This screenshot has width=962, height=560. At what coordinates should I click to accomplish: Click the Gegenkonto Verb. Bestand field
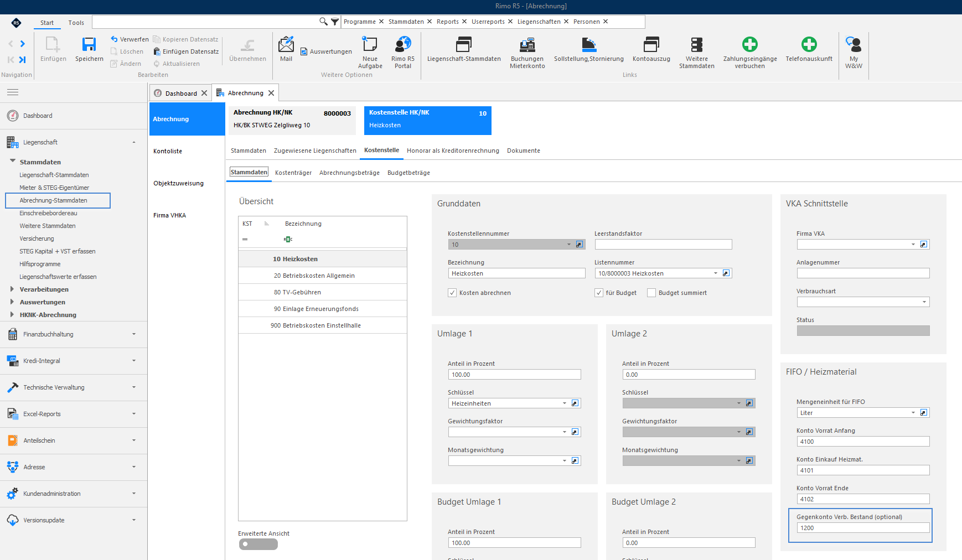[863, 527]
